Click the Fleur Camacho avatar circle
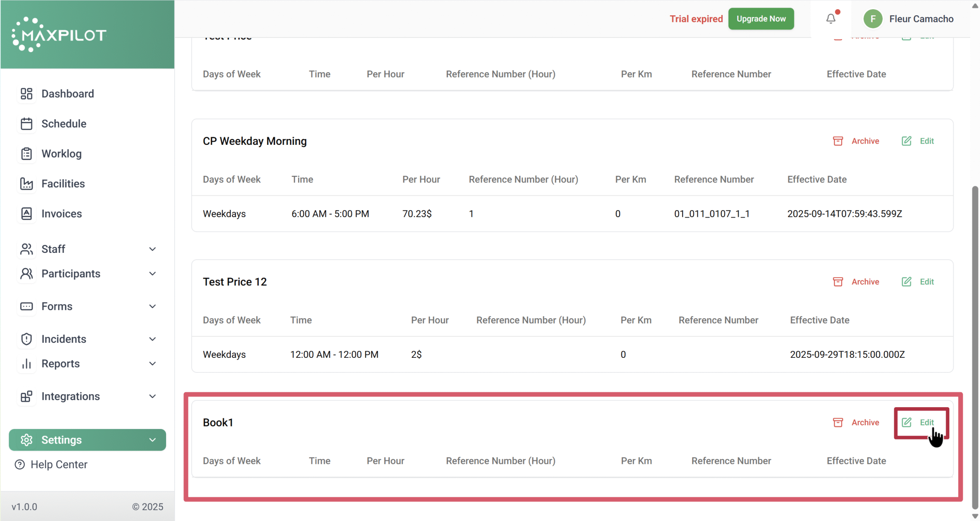This screenshot has width=980, height=521. coord(873,19)
